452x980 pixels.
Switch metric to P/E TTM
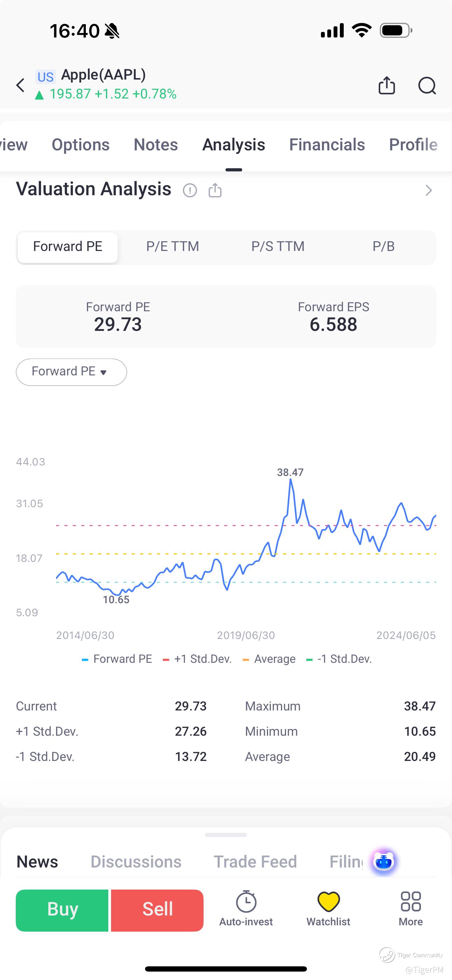tap(173, 246)
